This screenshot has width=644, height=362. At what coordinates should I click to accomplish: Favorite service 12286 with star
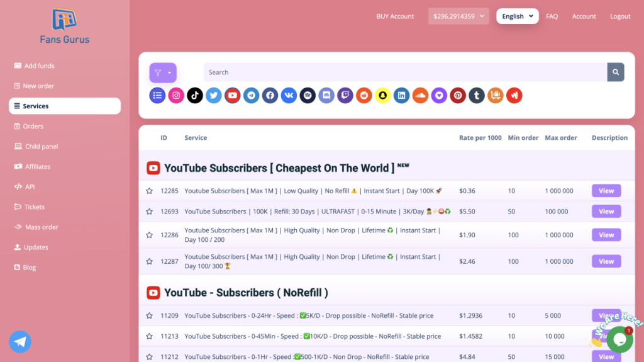click(150, 235)
